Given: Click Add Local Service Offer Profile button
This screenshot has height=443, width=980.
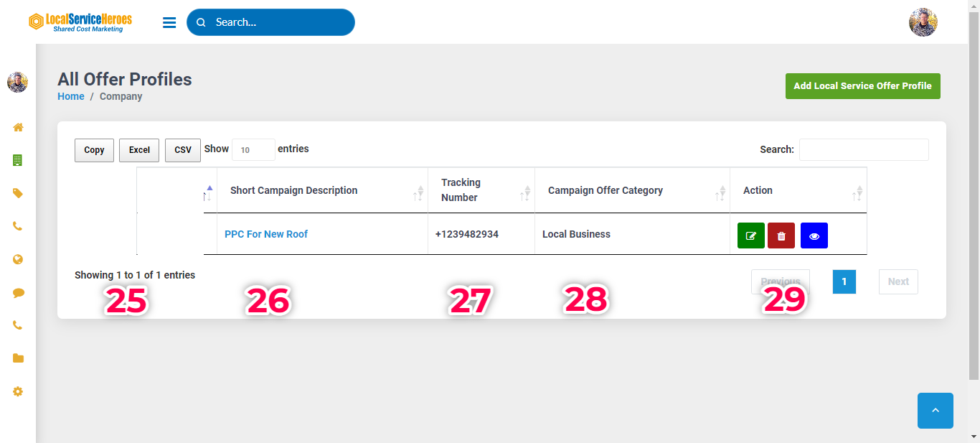Looking at the screenshot, I should point(862,85).
